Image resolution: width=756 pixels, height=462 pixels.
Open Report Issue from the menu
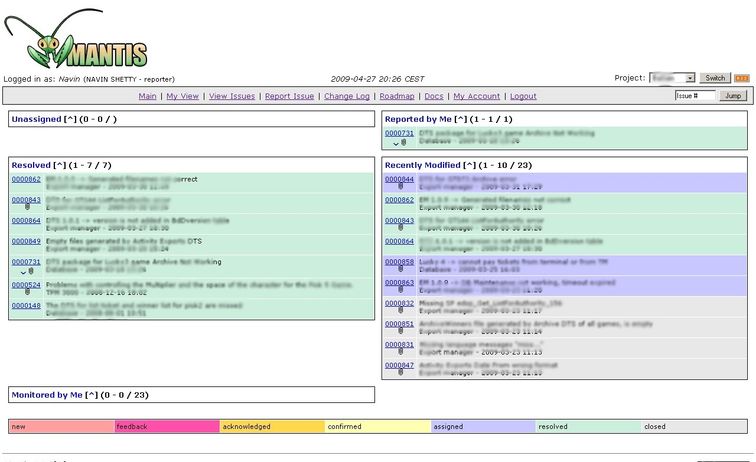(x=290, y=97)
